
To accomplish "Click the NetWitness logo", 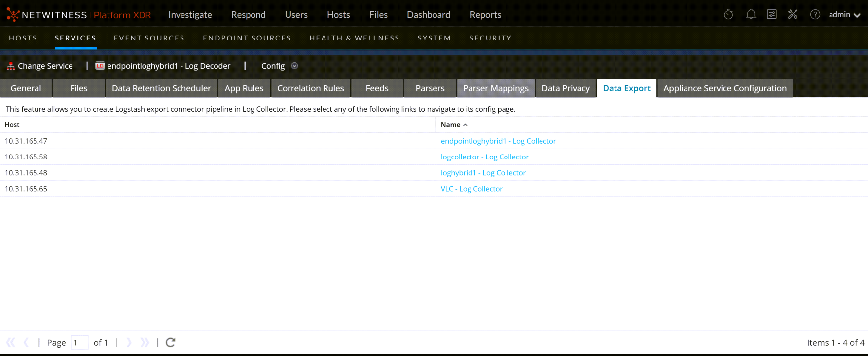I will (x=79, y=15).
